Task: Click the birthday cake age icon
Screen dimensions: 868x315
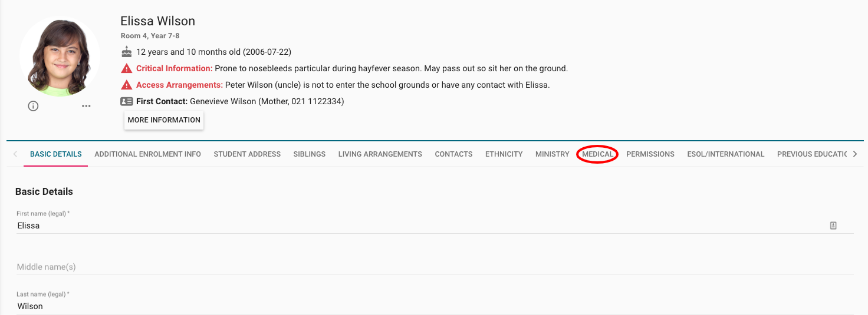Action: coord(126,52)
